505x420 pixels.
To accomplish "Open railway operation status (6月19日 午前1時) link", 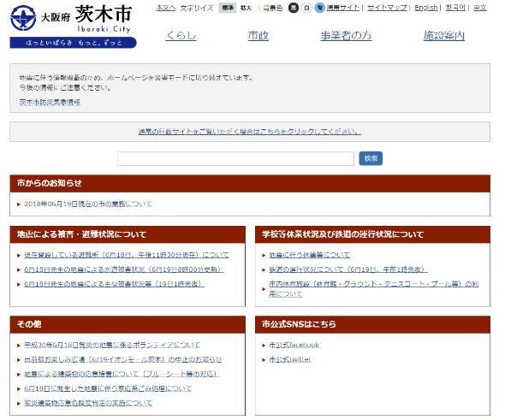I will [348, 269].
